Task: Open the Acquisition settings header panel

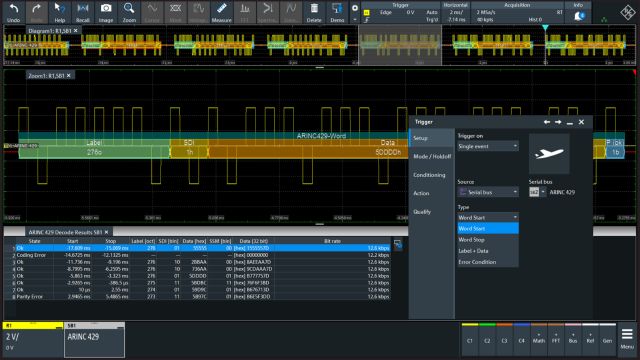Action: pyautogui.click(x=517, y=13)
